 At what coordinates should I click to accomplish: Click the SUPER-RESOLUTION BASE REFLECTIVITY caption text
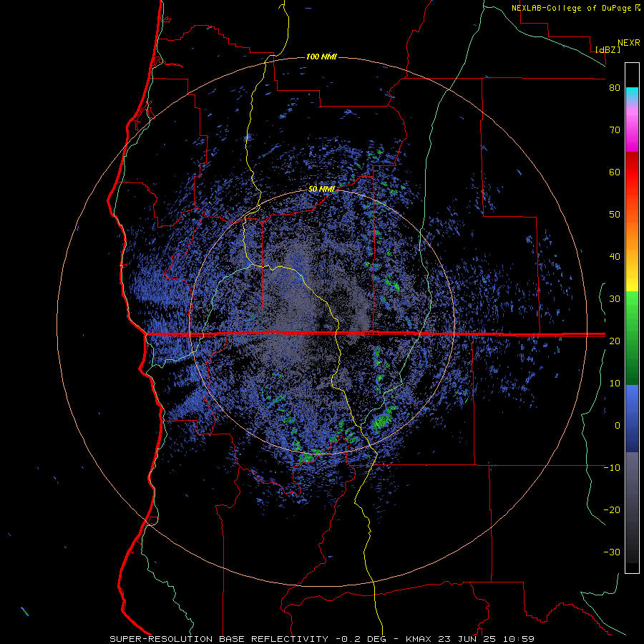(219, 639)
